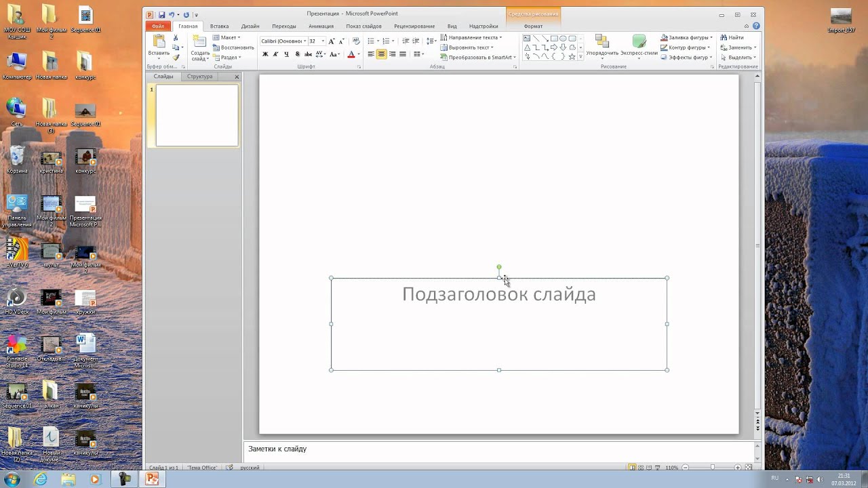The width and height of the screenshot is (868, 488).
Task: Open the font color red A swatch
Action: tap(351, 54)
